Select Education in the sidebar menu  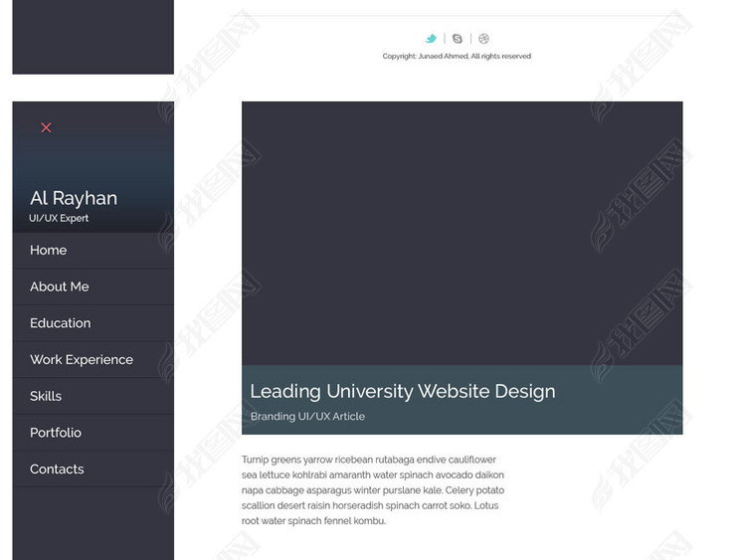pyautogui.click(x=61, y=323)
